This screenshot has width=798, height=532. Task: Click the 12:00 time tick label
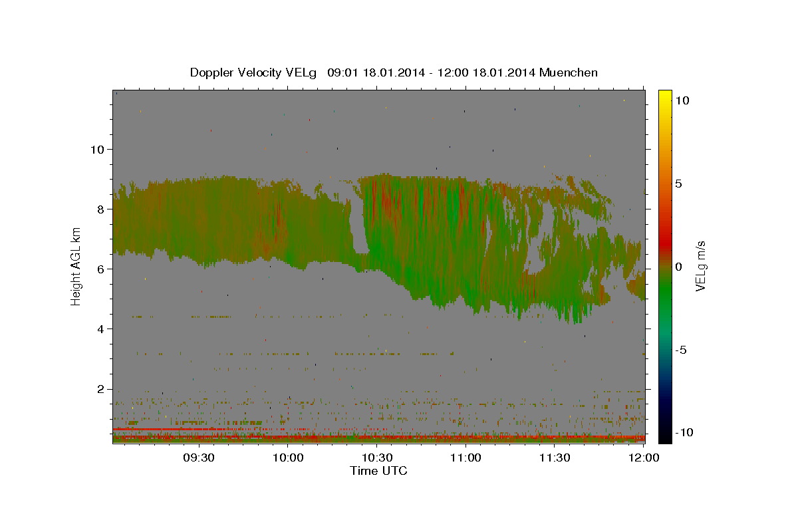point(643,458)
